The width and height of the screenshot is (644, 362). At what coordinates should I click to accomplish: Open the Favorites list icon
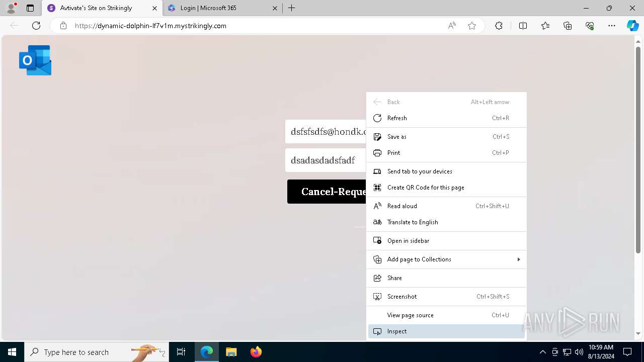click(x=545, y=26)
